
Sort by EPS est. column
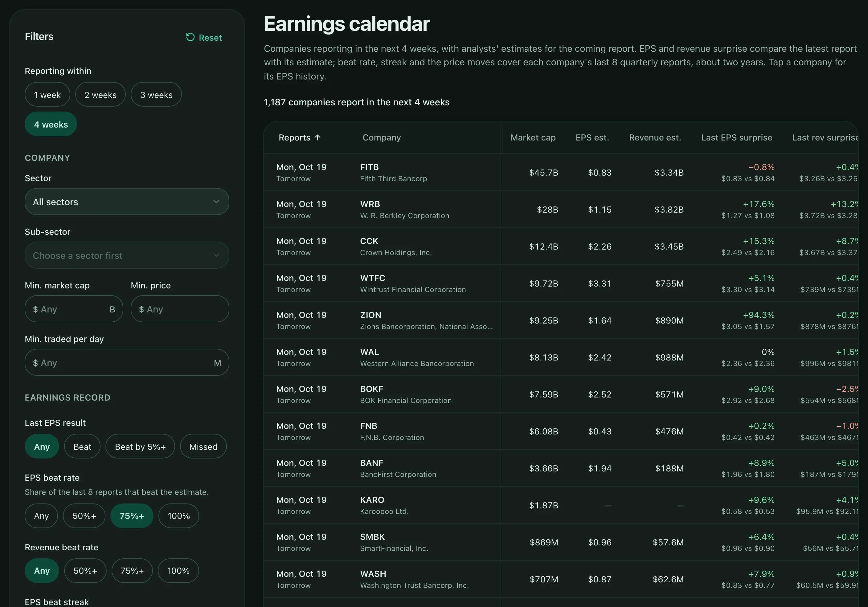point(592,138)
